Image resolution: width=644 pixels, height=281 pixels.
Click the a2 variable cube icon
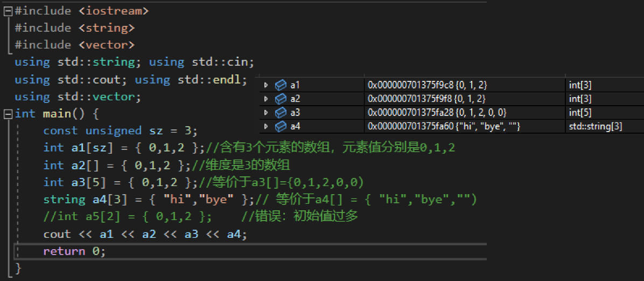click(x=280, y=99)
